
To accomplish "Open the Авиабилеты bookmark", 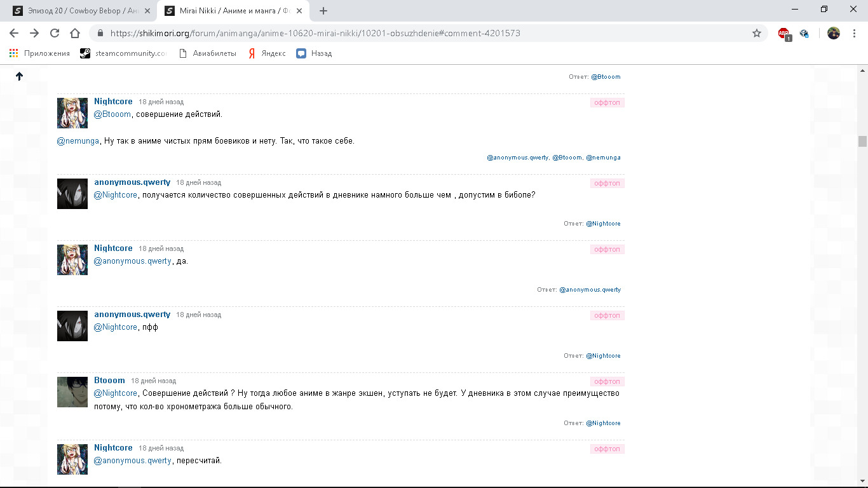I will pyautogui.click(x=207, y=53).
